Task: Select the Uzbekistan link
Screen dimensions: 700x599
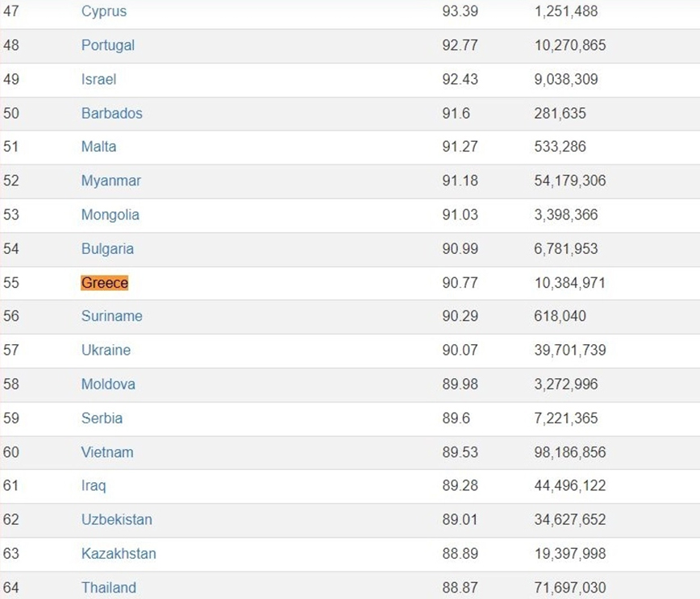Action: coord(116,520)
